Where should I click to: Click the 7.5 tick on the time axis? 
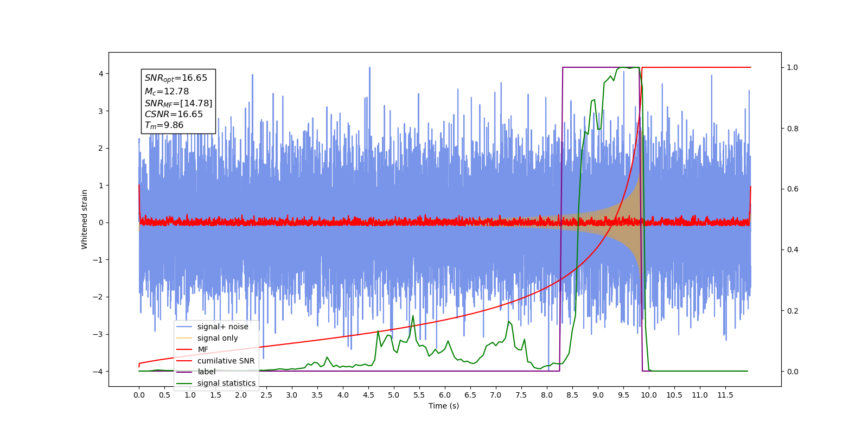coord(521,395)
